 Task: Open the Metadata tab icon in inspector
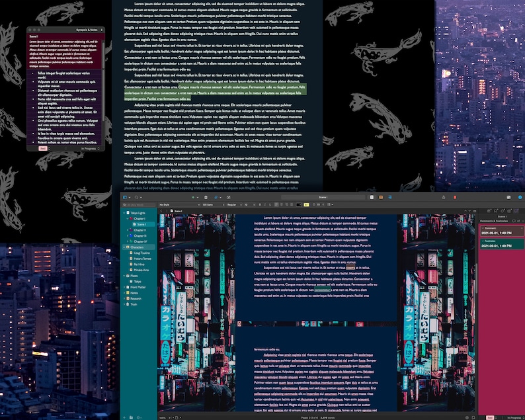click(503, 211)
